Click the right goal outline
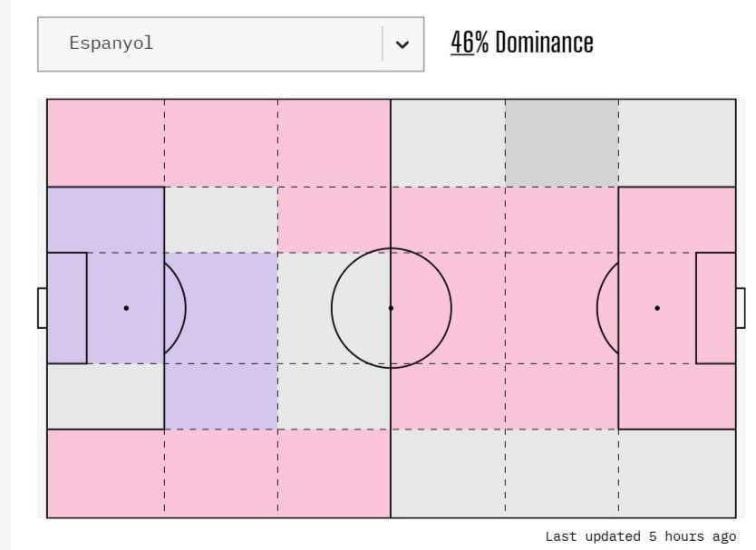This screenshot has width=756, height=550. tap(741, 308)
